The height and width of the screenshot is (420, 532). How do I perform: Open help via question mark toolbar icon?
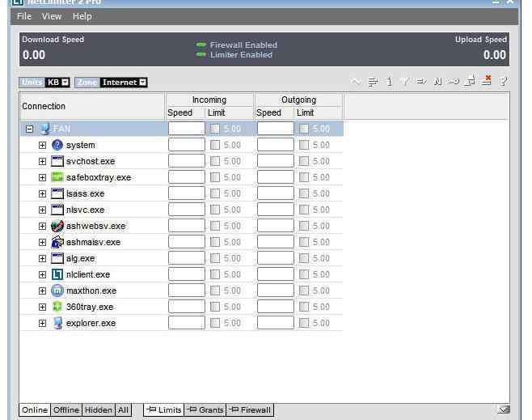click(x=503, y=82)
